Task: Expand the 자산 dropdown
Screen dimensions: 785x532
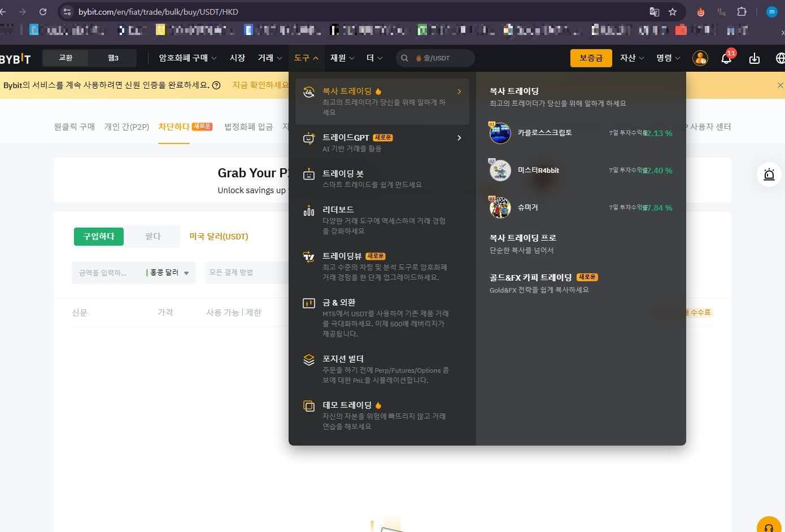Action: [x=632, y=58]
